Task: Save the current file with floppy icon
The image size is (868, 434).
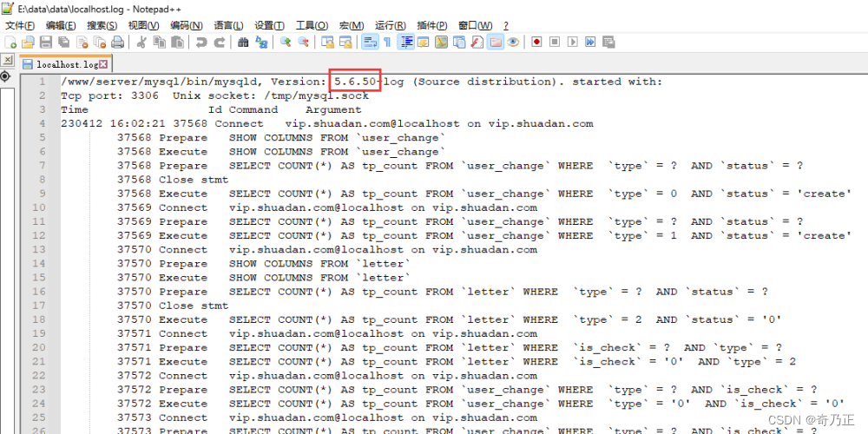Action: coord(45,42)
